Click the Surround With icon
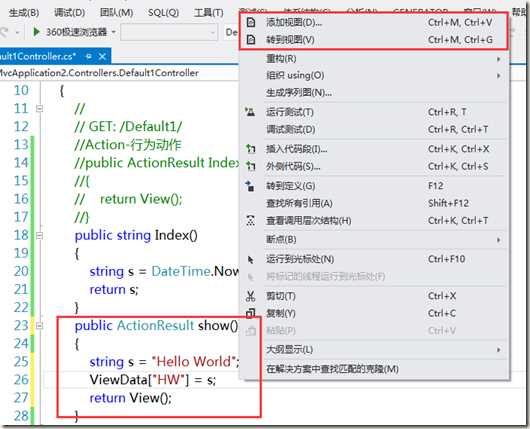Image resolution: width=530 pixels, height=429 pixels. [250, 166]
